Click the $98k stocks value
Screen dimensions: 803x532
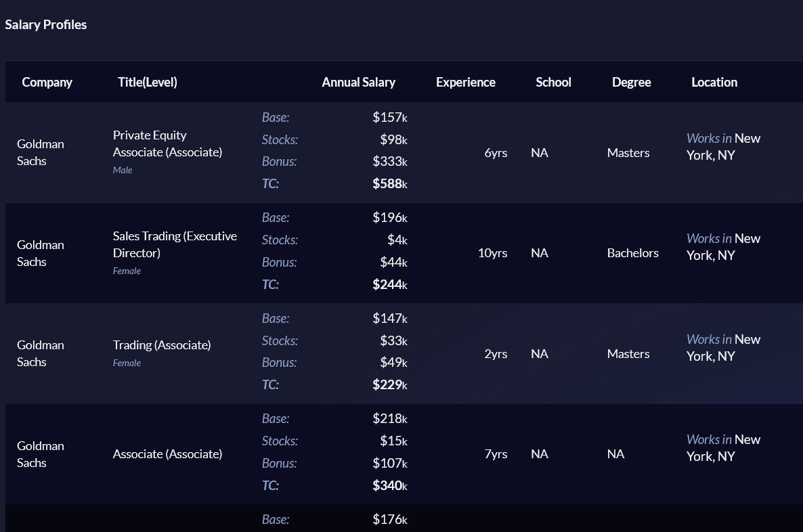393,140
